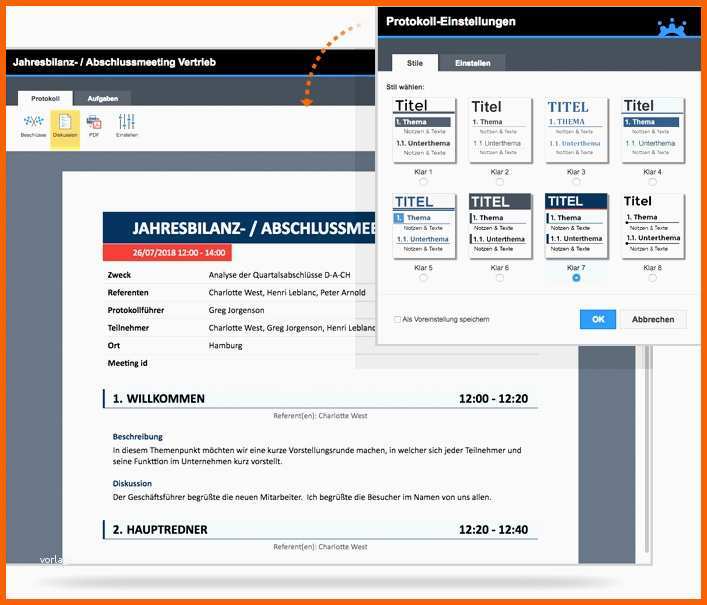Click the selected Klar 7 radio button
Screen dimensions: 707x605
(x=575, y=278)
